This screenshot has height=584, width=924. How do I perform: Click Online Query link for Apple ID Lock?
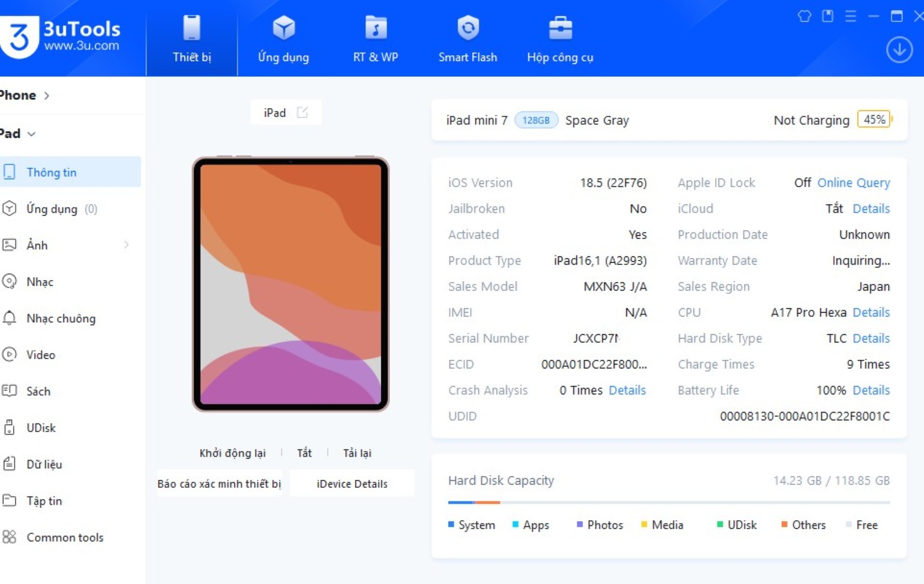(x=853, y=183)
